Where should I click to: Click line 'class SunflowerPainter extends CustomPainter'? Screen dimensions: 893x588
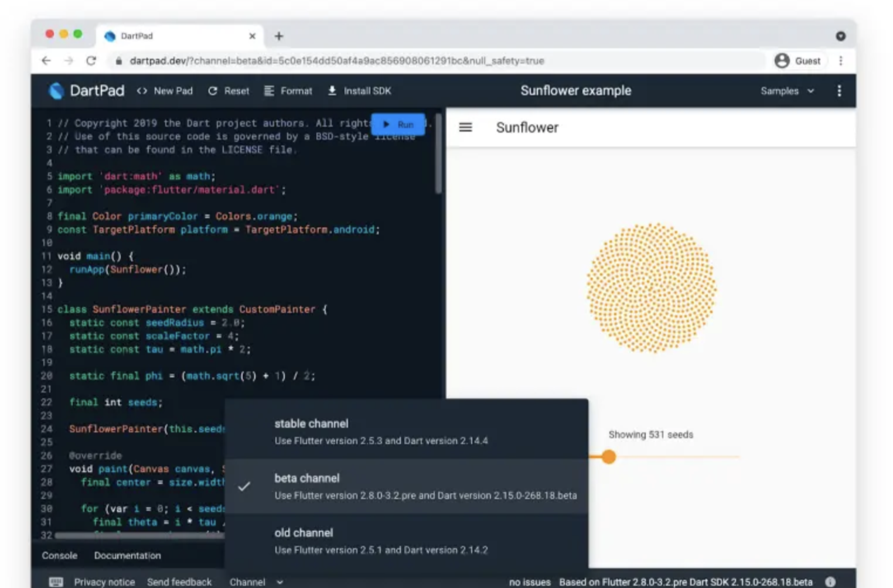click(192, 309)
